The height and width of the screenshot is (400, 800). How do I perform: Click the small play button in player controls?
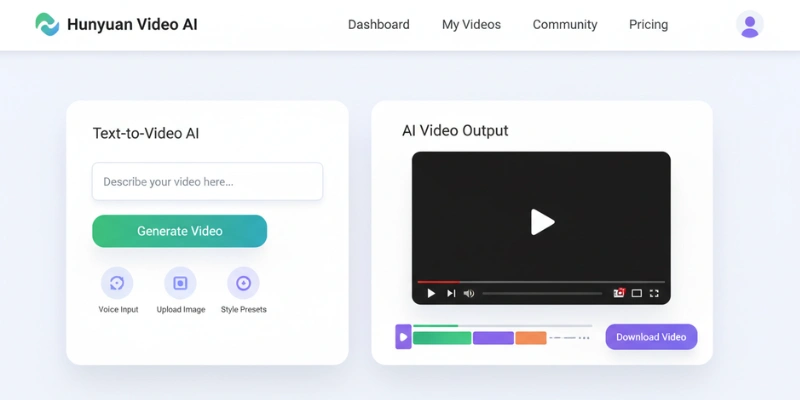tap(431, 293)
